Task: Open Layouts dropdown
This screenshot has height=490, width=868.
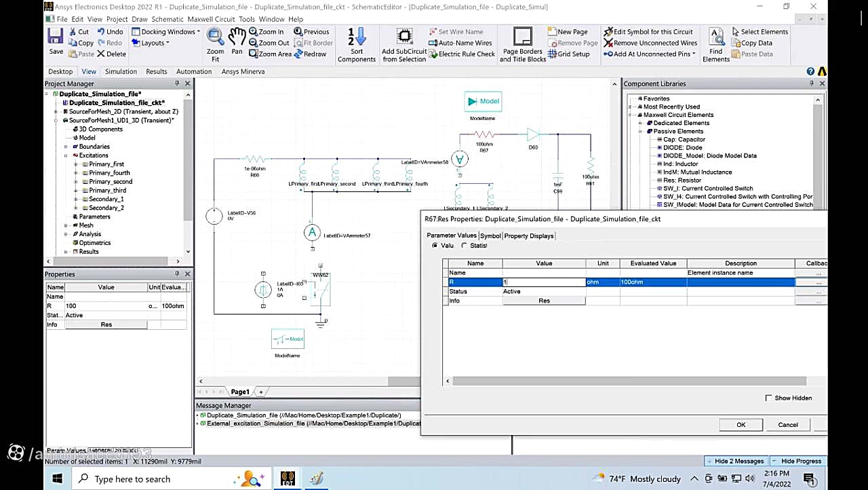Action: (x=150, y=43)
